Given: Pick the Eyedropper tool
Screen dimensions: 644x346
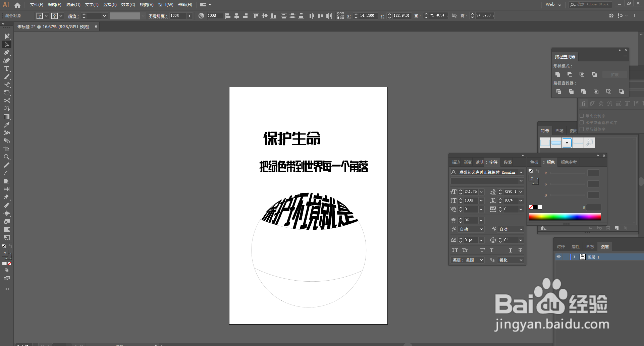Looking at the screenshot, I should (x=7, y=125).
